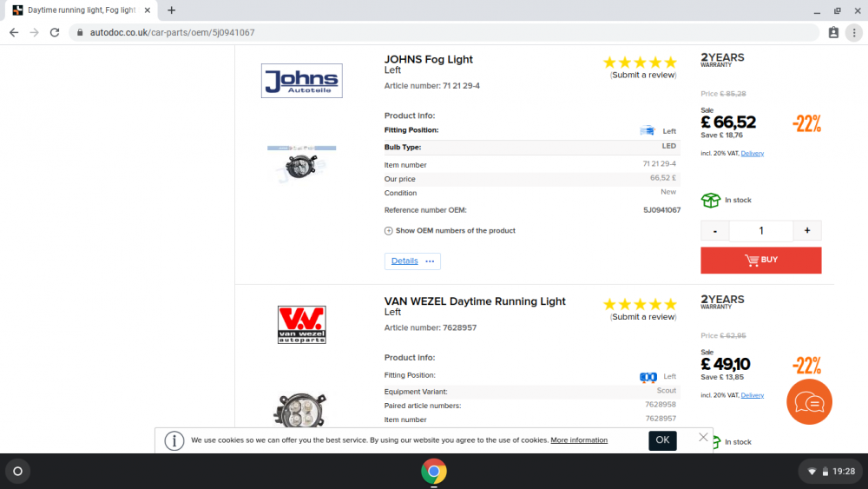
Task: Accept cookies with the OK button
Action: tap(662, 440)
